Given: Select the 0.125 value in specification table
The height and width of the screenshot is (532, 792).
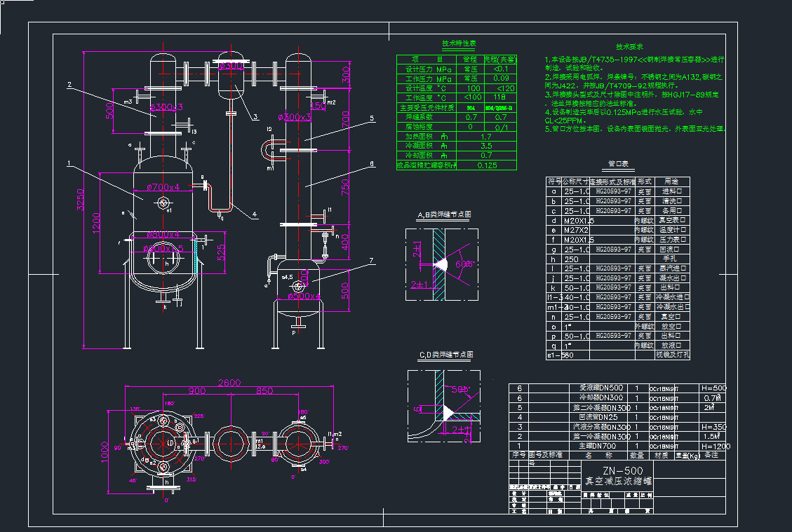Looking at the screenshot, I should coord(487,165).
